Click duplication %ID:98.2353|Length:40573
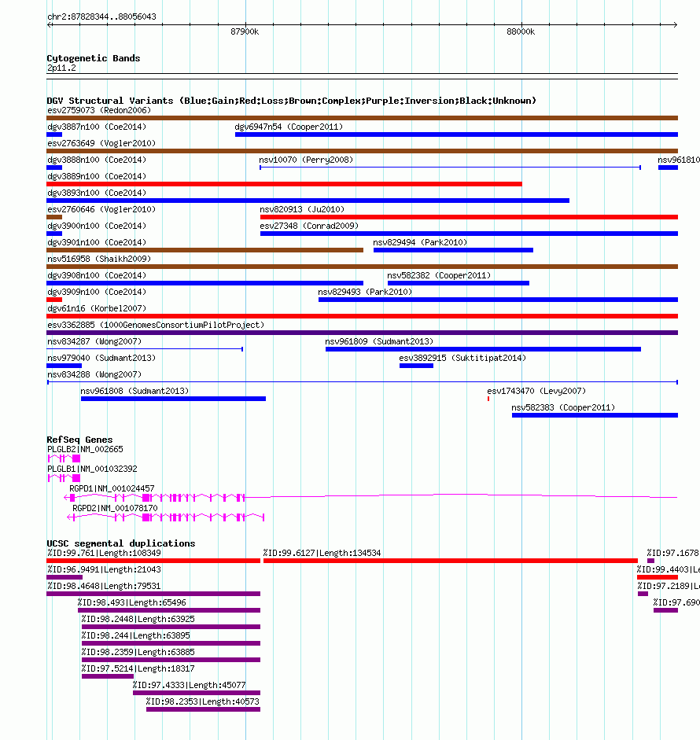This screenshot has width=700, height=740. 204,709
